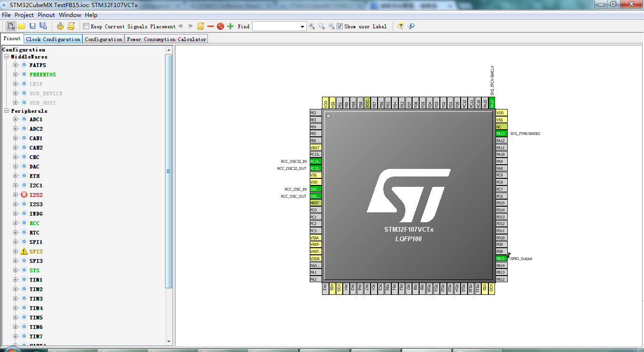Screen dimensions: 644x352
Task: Click the New Project toolbar icon
Action: 11,26
